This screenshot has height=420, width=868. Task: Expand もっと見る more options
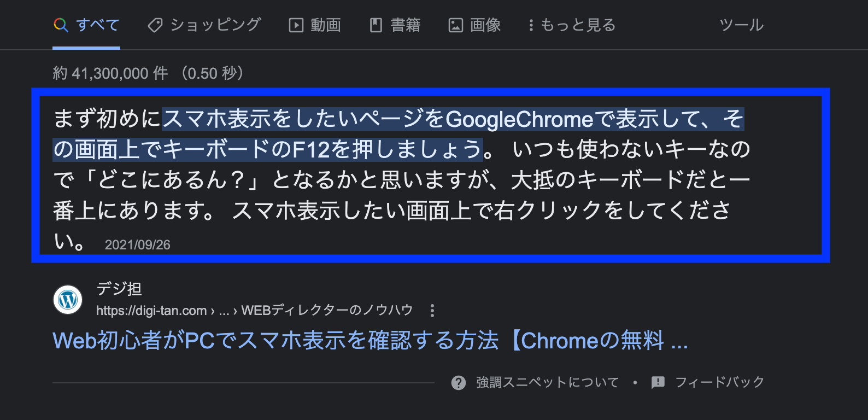click(x=572, y=25)
